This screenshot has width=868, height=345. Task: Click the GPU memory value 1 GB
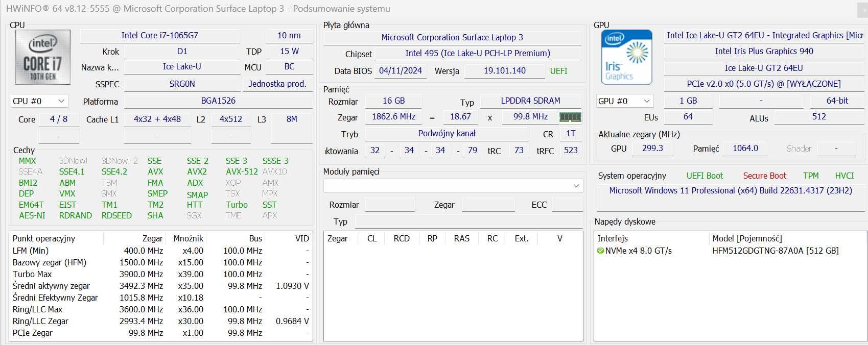(x=688, y=101)
